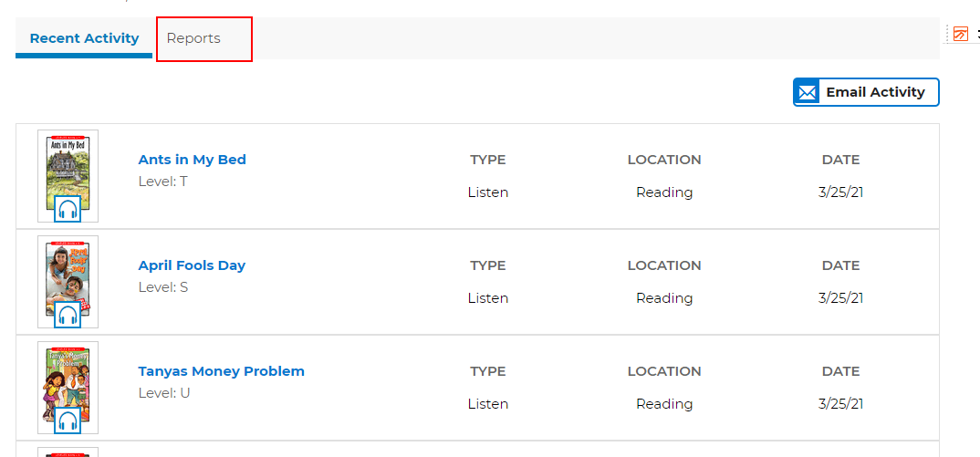Click the Email Activity button

point(866,92)
